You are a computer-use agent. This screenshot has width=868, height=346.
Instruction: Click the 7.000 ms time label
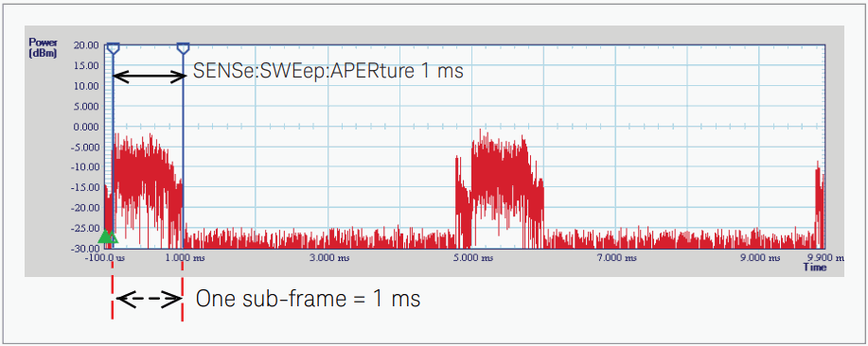618,257
